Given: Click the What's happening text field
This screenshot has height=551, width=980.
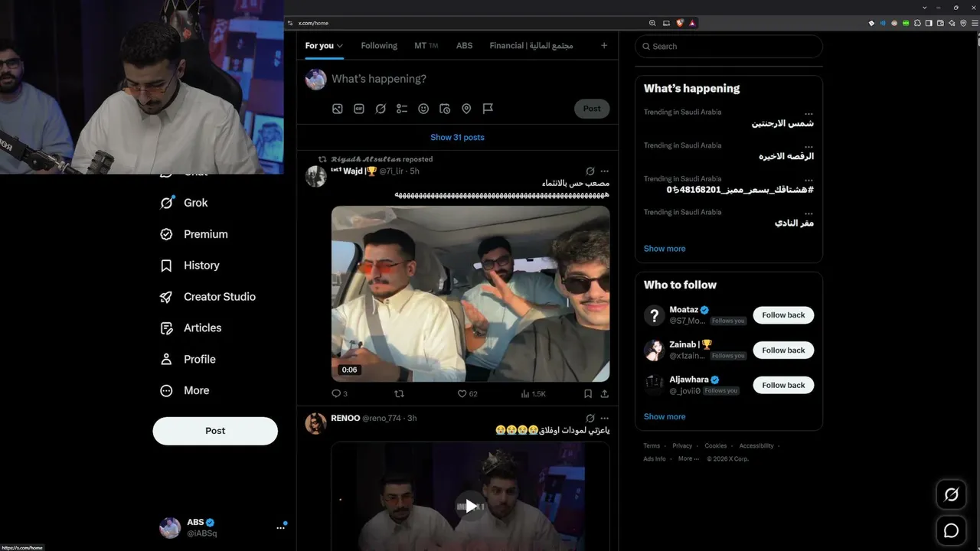Looking at the screenshot, I should pos(470,79).
